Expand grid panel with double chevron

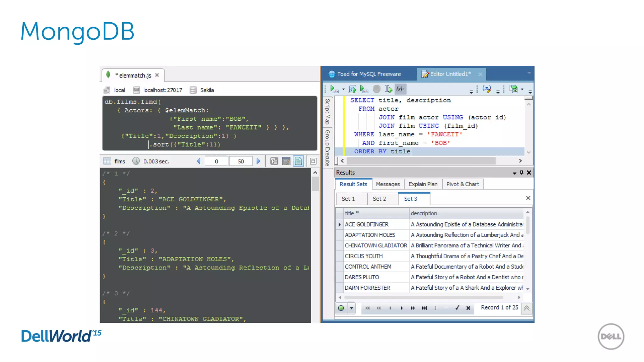pyautogui.click(x=527, y=308)
